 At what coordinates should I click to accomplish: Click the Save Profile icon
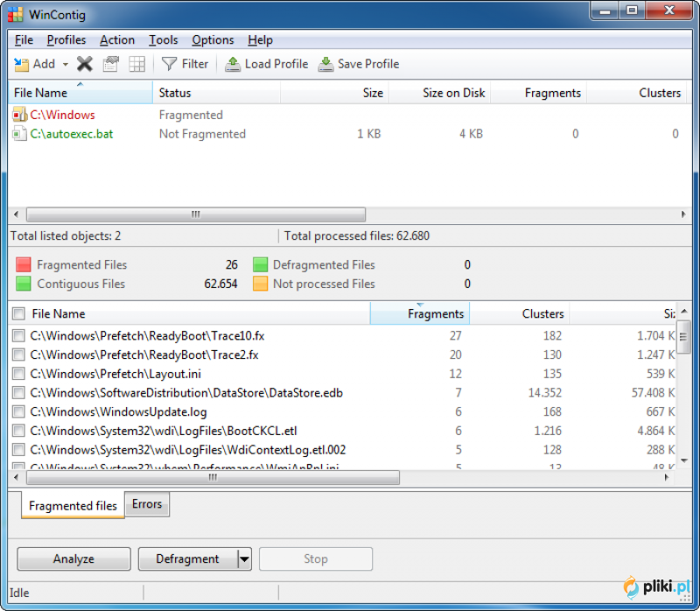325,64
